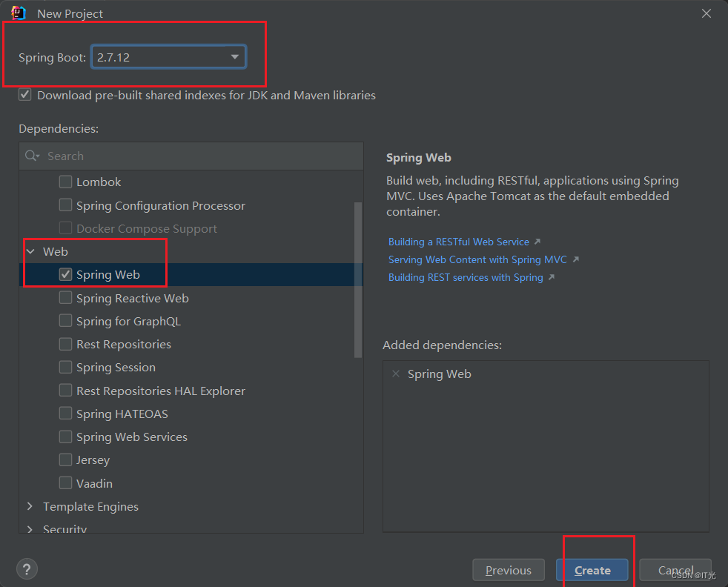The image size is (728, 587).
Task: Check the Lombok dependency
Action: [65, 182]
